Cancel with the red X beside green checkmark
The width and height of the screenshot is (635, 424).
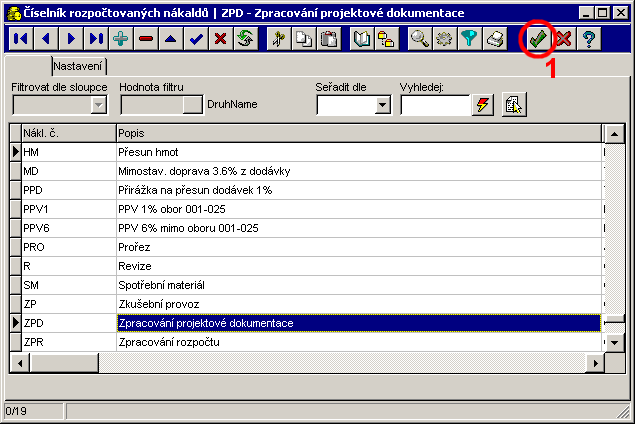click(x=564, y=39)
